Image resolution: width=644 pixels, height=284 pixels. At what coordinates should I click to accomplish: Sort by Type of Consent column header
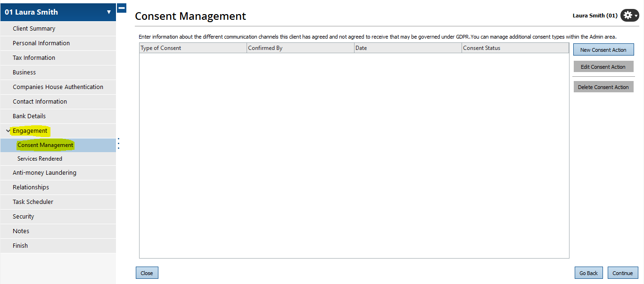point(192,48)
